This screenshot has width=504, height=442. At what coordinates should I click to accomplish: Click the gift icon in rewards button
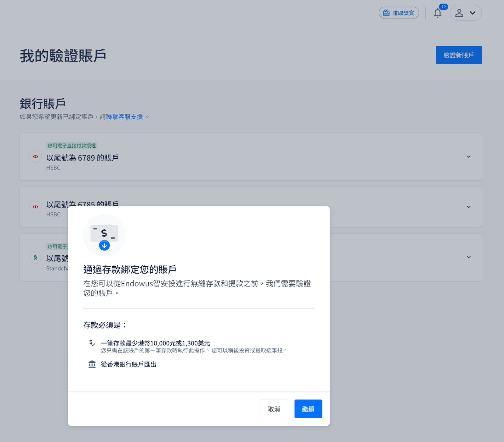point(386,13)
